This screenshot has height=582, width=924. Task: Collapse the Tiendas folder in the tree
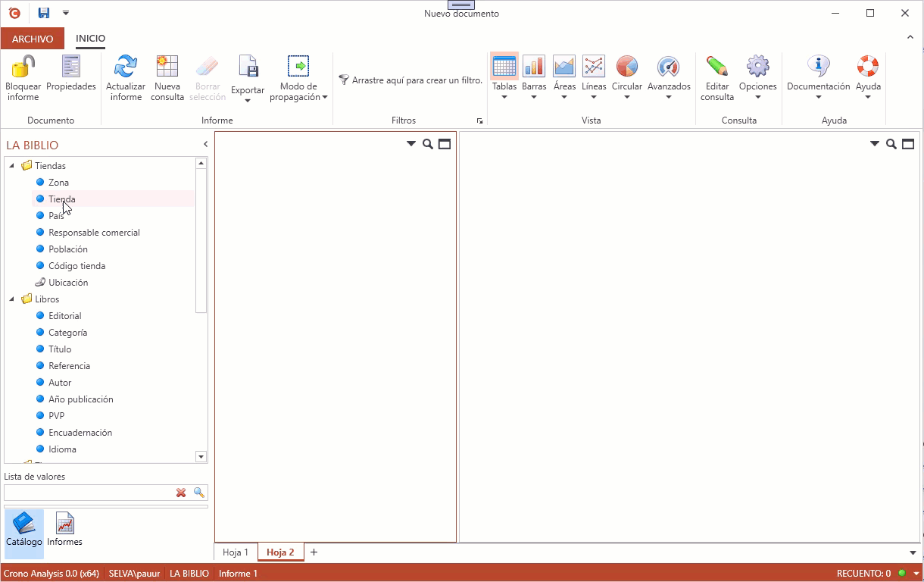point(12,166)
